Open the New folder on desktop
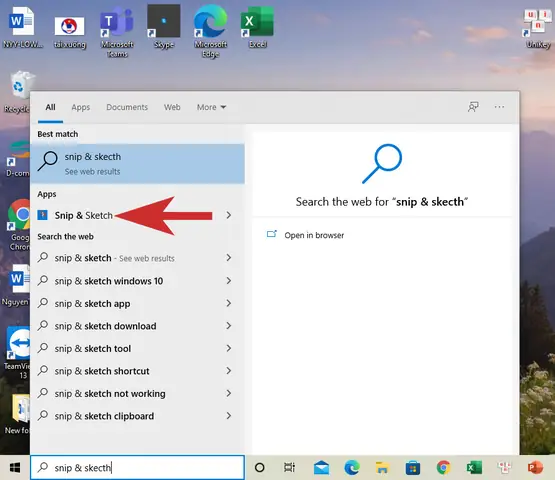 18,414
